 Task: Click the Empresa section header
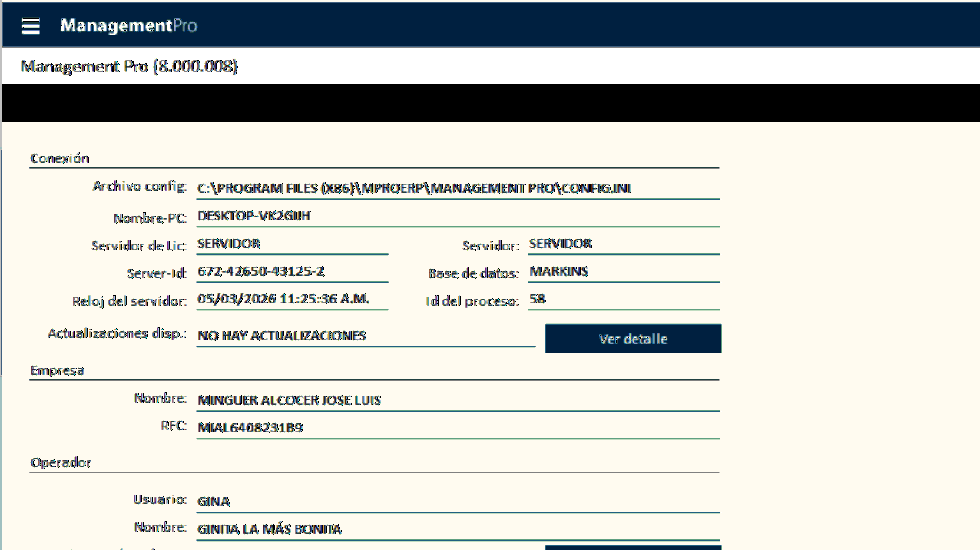tap(58, 371)
